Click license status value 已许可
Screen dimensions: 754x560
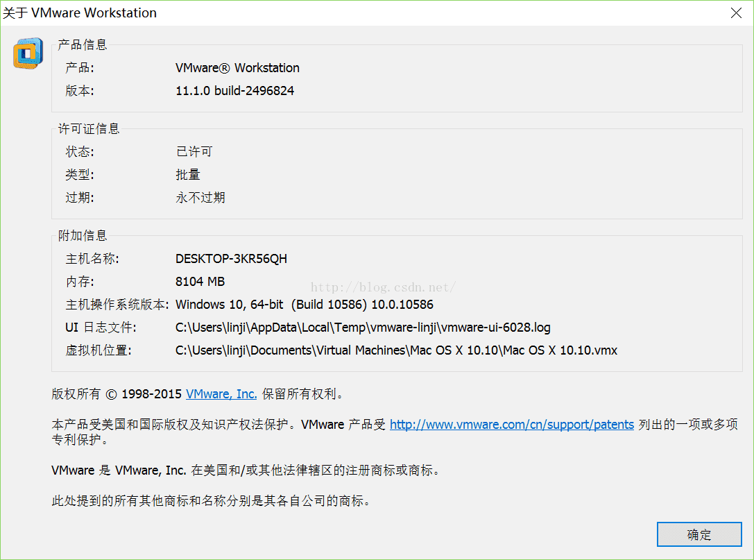click(x=194, y=151)
